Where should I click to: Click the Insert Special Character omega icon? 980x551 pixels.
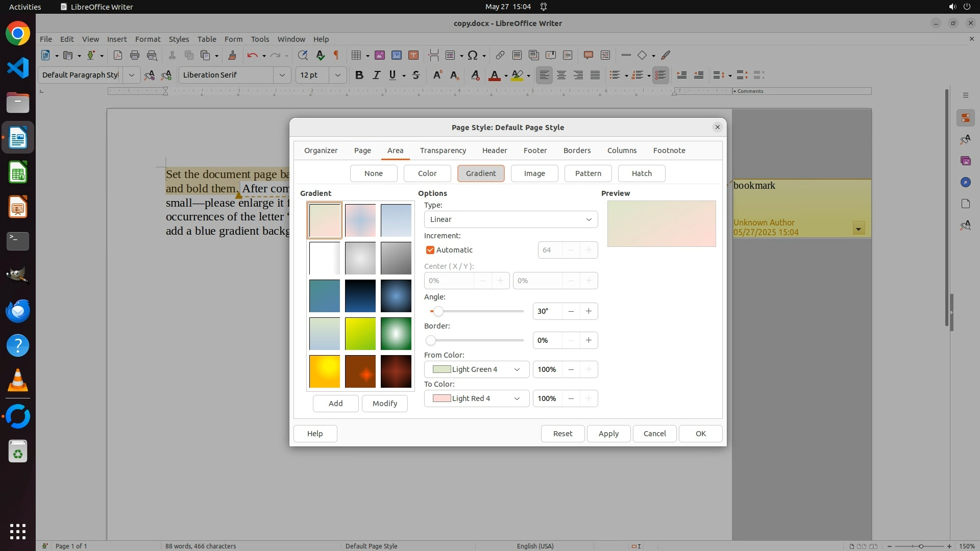click(x=473, y=55)
